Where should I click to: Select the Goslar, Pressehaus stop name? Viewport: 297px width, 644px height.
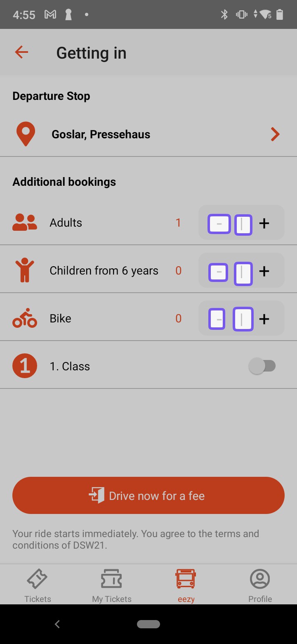101,135
